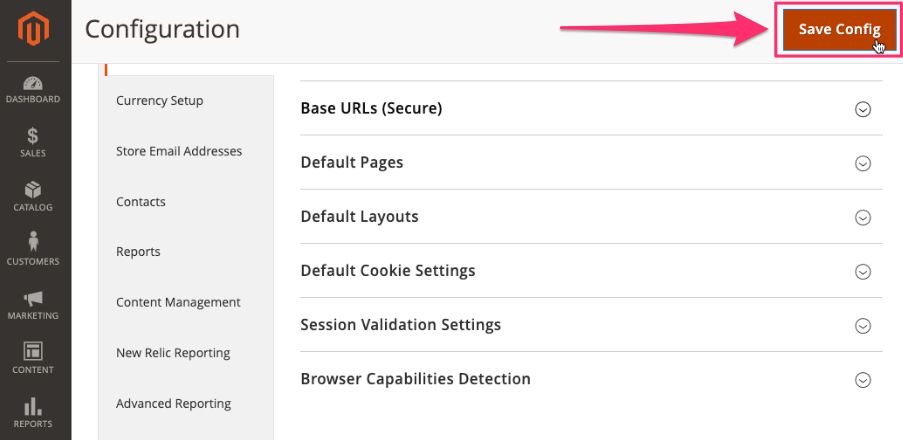Select the Currency Setup tab
This screenshot has width=903, height=440.
point(160,100)
